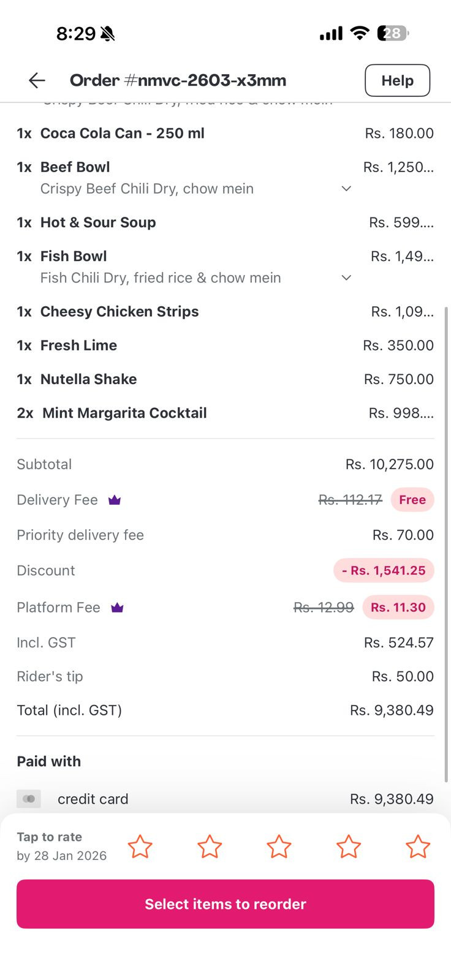
Task: Tap the Free delivery badge
Action: (x=412, y=500)
